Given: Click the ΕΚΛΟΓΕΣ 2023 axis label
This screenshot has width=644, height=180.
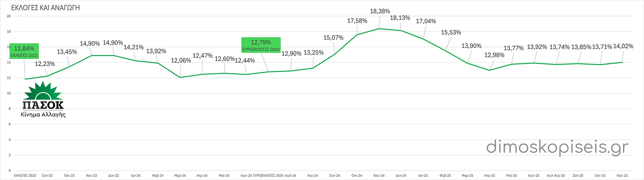Looking at the screenshot, I should (x=25, y=176).
